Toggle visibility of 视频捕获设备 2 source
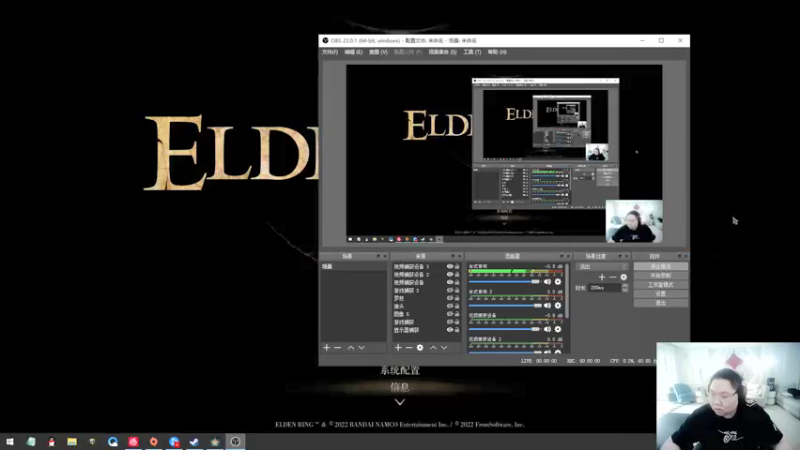 click(449, 274)
